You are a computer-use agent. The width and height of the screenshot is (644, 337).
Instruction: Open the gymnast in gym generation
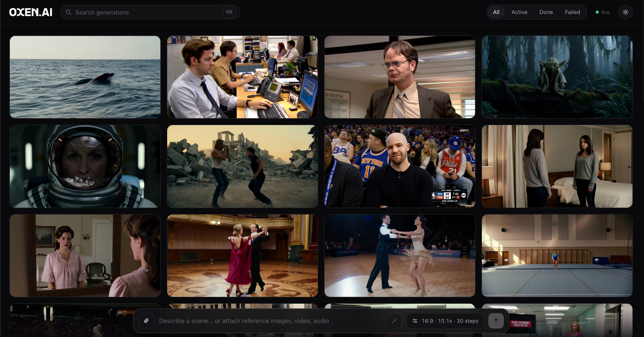[x=557, y=255]
